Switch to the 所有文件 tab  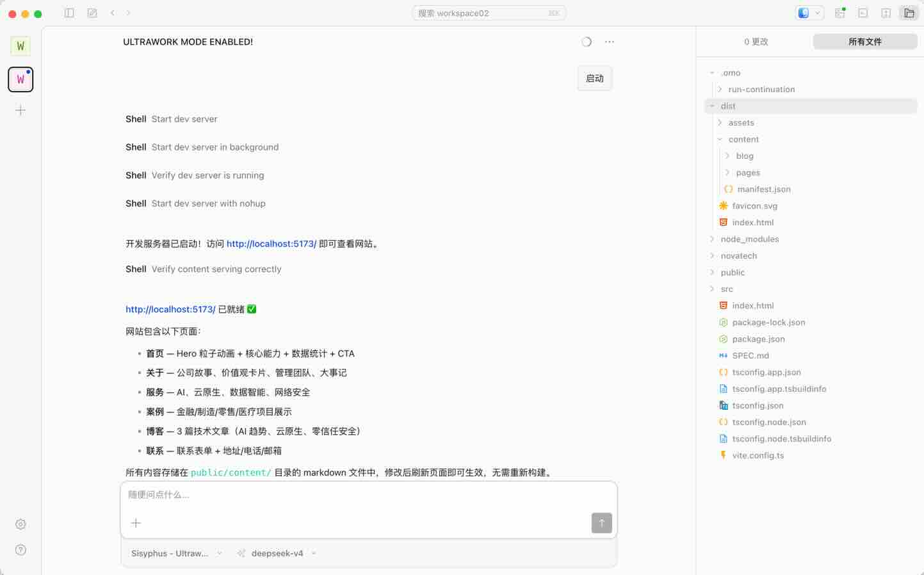tap(865, 42)
